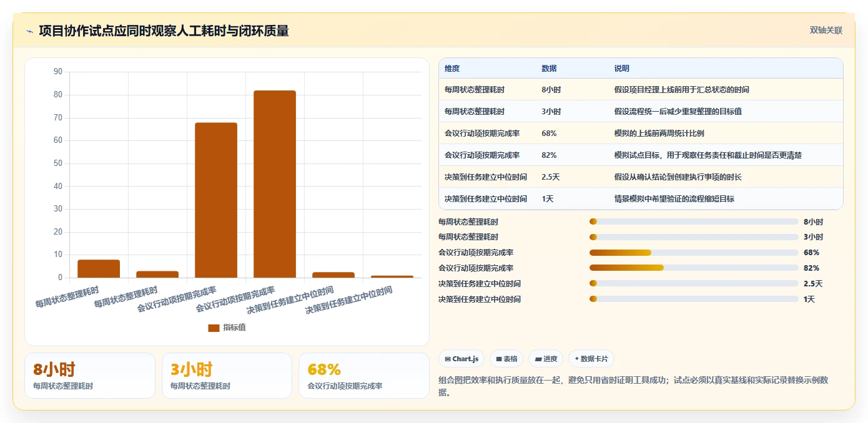Click the chart bar reaching 68
Viewport: 868px width, 423px height.
[216, 200]
